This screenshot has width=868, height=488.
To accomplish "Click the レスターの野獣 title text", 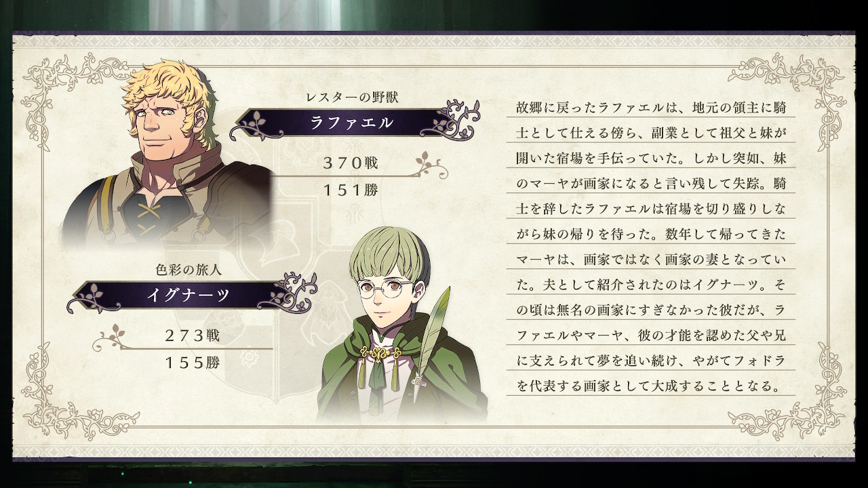I will pos(351,96).
